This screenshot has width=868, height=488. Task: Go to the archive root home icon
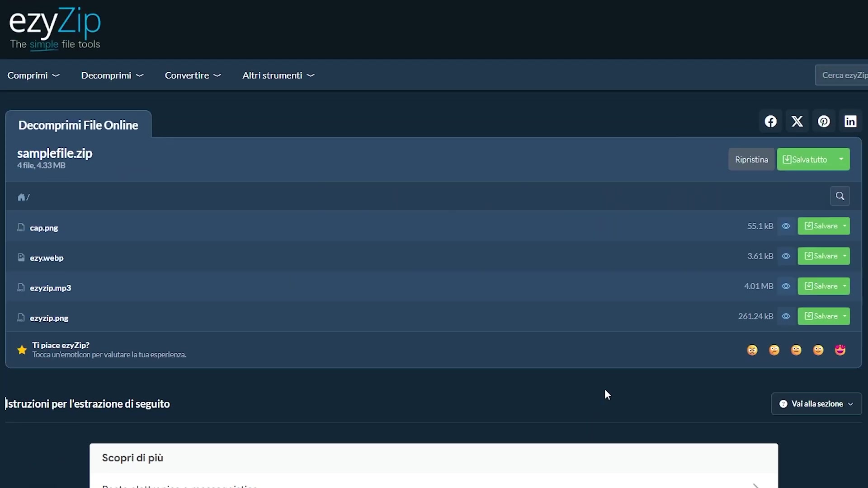21,197
